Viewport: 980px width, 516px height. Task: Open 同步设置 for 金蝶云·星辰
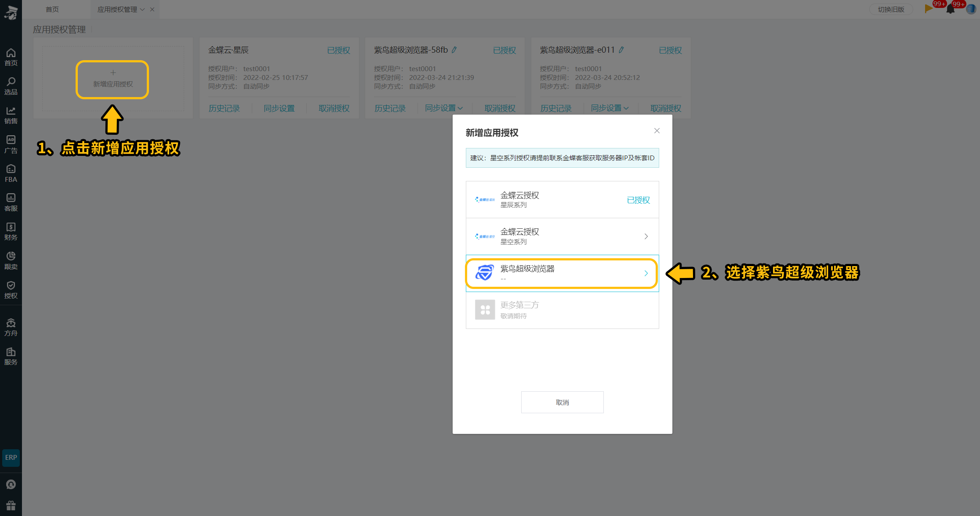pos(279,108)
